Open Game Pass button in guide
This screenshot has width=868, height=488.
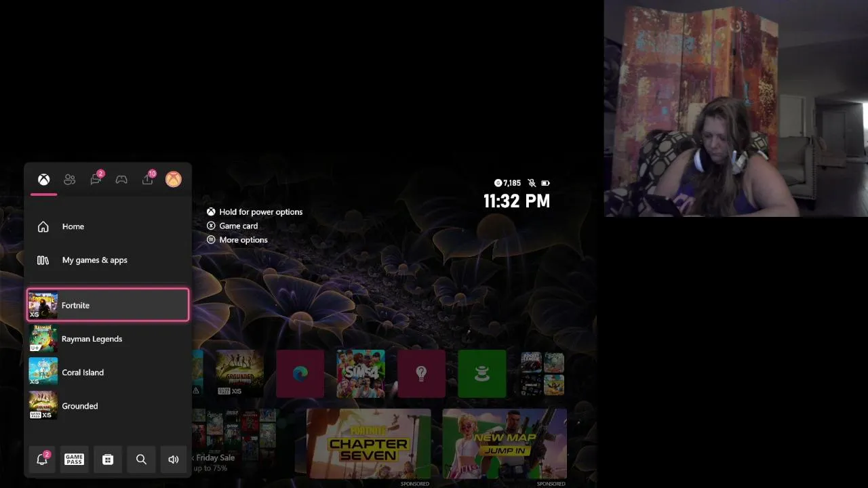74,460
